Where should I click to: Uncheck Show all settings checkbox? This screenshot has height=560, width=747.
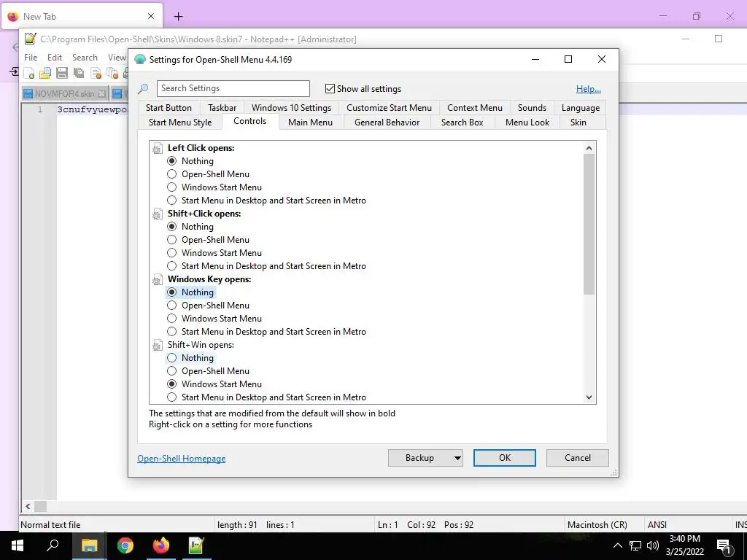pos(330,88)
